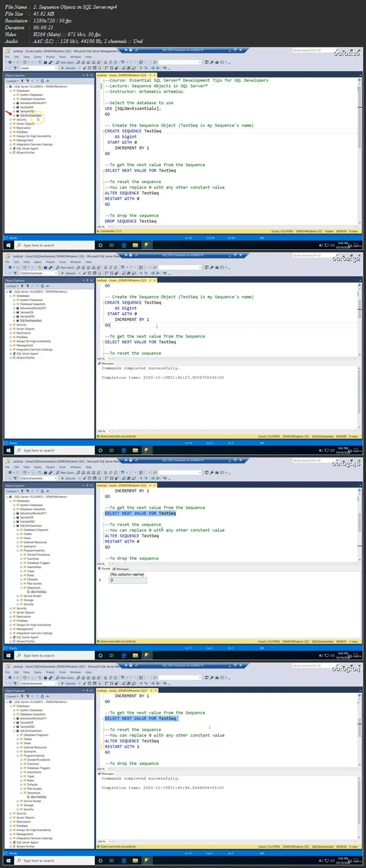
Task: Expand Tables node in the 00:03:48 frame
Action: point(18,534)
